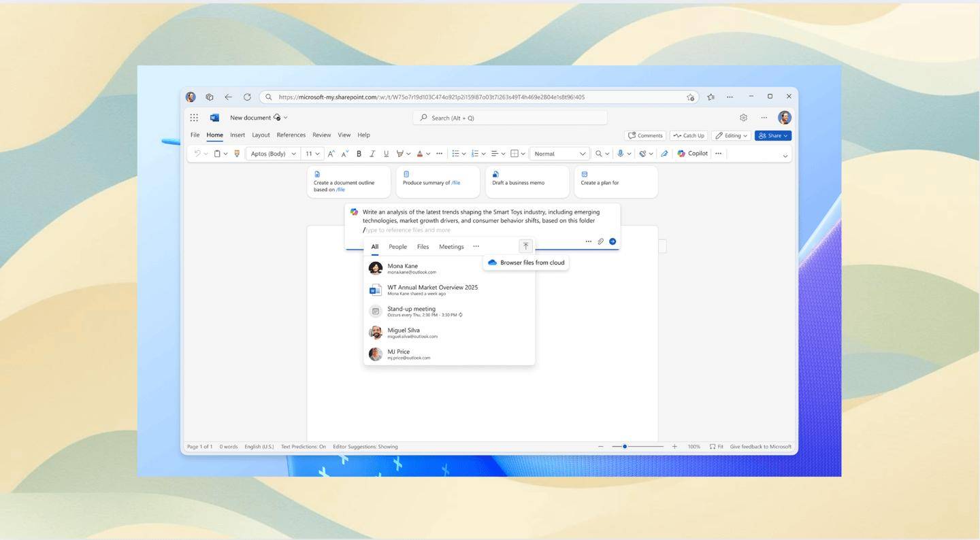Open the Editing mode dropdown

pyautogui.click(x=731, y=135)
